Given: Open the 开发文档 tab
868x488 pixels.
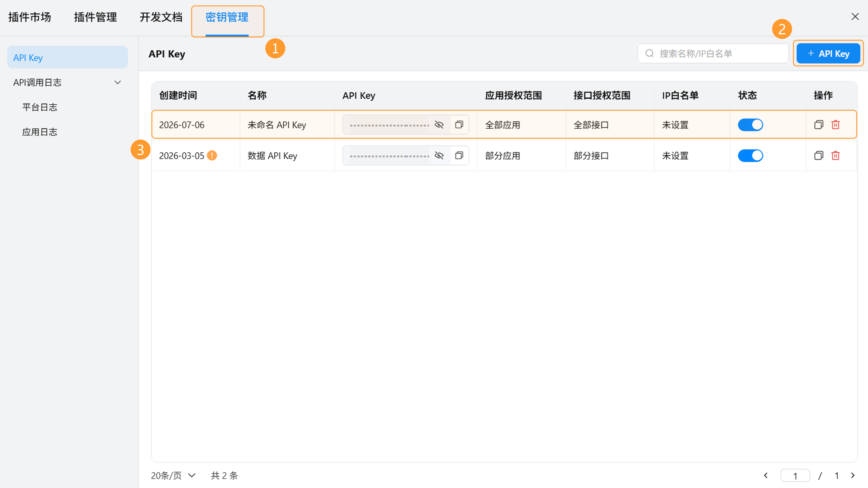Looking at the screenshot, I should pyautogui.click(x=161, y=17).
